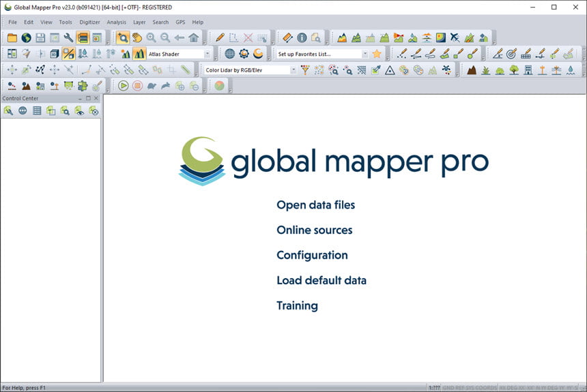
Task: Click the rabbit faster playback icon
Action: [x=166, y=86]
